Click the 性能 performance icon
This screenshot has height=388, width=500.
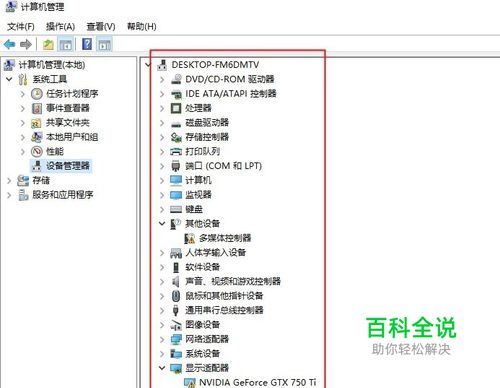37,152
